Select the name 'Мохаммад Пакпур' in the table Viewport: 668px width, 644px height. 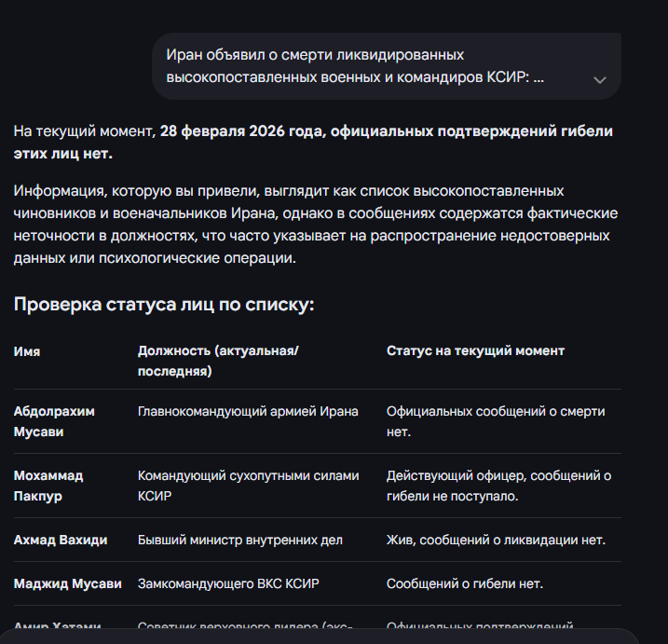[x=48, y=486]
